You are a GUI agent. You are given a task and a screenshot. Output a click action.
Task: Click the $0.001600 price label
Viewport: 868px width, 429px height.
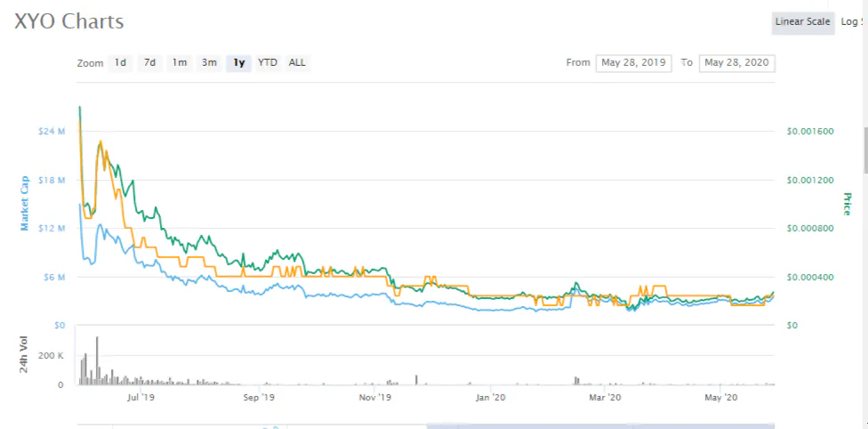pyautogui.click(x=810, y=132)
